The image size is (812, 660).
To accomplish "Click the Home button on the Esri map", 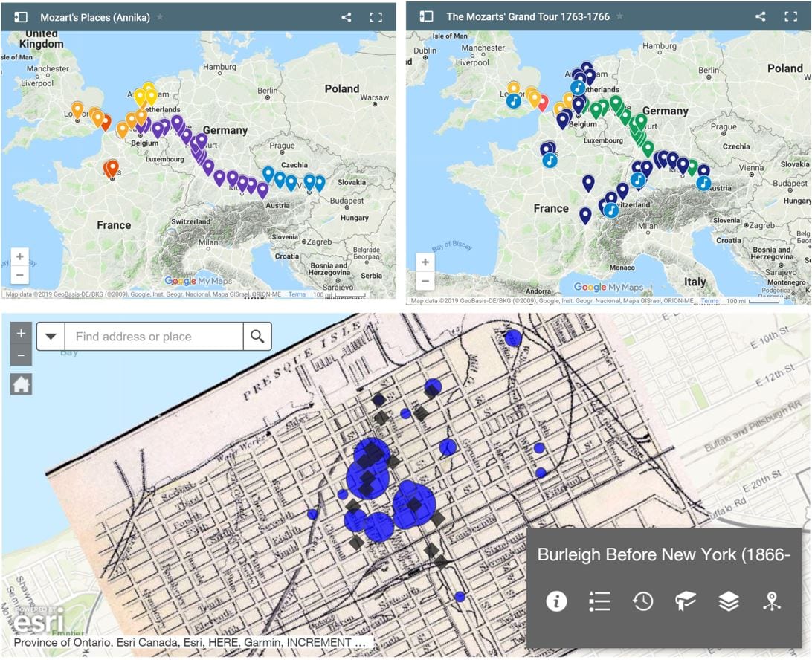I will pos(21,384).
